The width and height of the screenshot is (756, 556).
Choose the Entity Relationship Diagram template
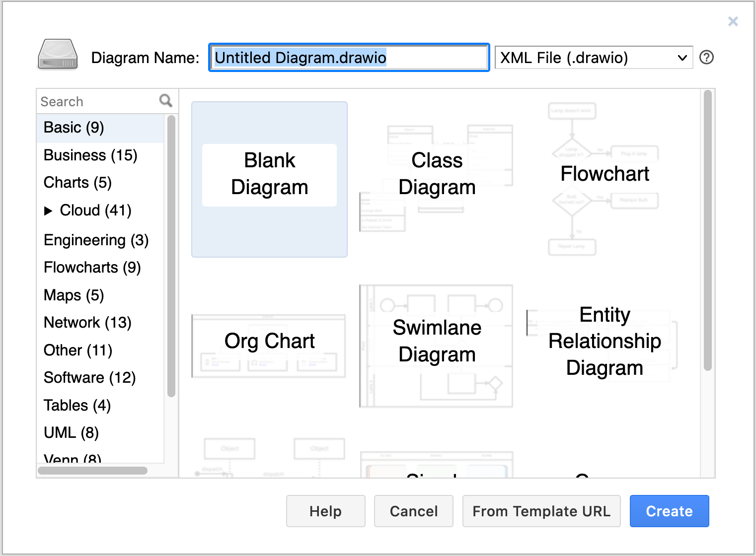[x=604, y=341]
